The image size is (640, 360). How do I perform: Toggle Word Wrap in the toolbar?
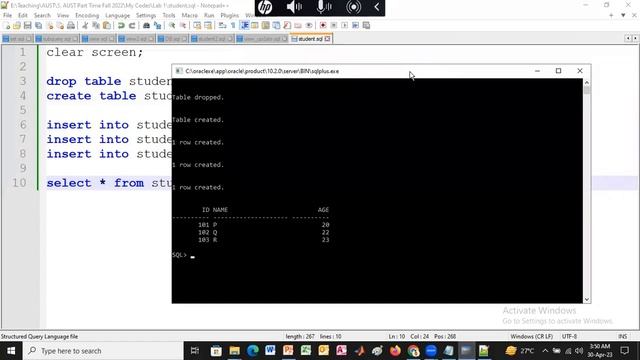tap(222, 25)
